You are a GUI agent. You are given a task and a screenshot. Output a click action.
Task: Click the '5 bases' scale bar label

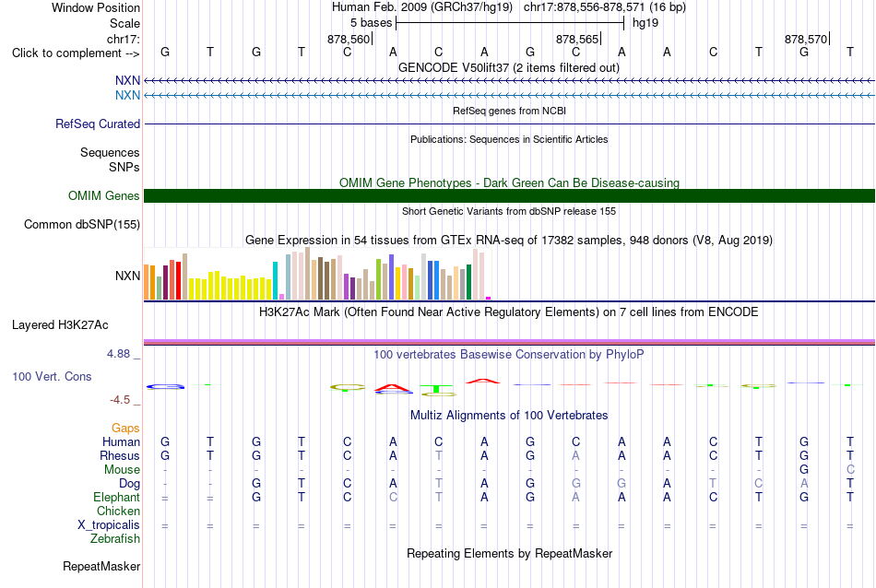371,23
